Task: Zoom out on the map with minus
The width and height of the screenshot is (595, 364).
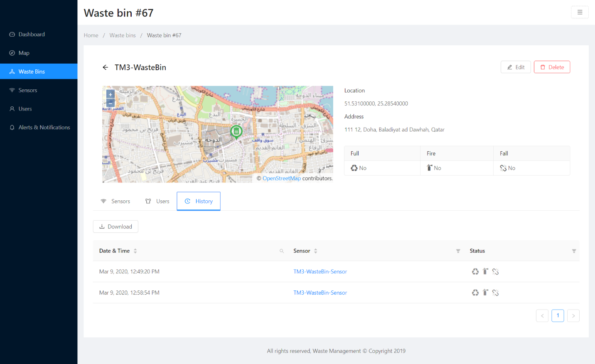Action: [x=111, y=102]
